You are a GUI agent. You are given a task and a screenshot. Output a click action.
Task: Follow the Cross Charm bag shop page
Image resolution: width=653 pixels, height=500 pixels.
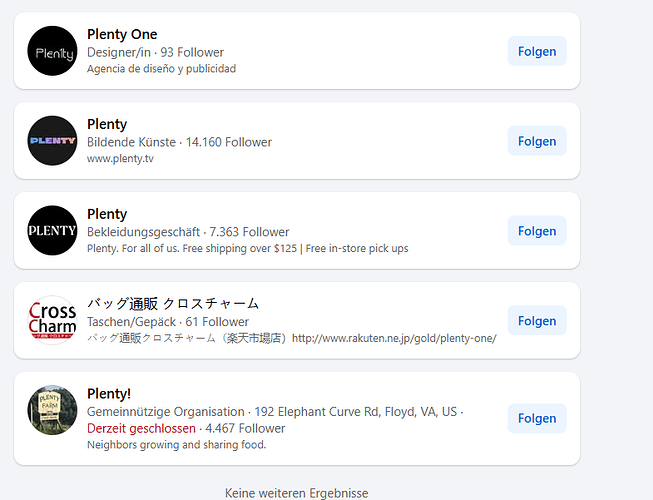pos(537,321)
